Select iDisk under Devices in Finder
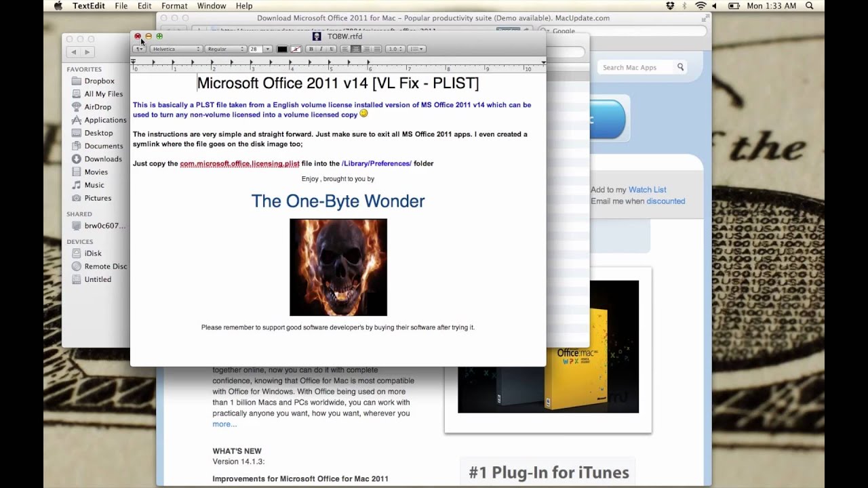This screenshot has height=488, width=868. (x=93, y=253)
